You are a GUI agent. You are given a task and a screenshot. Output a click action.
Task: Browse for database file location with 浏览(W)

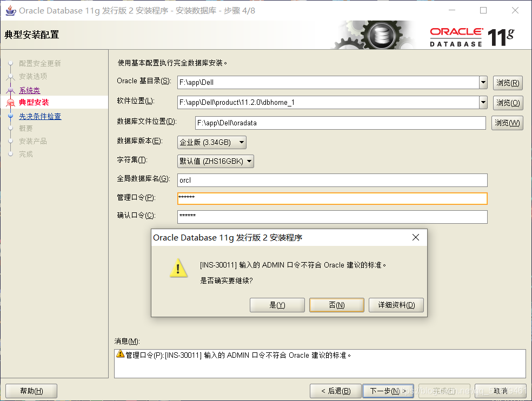(x=507, y=123)
